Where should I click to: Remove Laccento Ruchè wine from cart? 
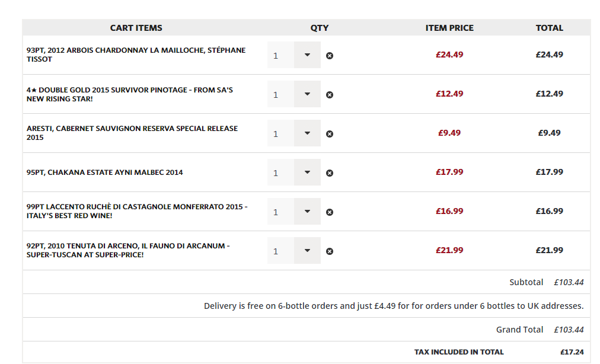[330, 212]
